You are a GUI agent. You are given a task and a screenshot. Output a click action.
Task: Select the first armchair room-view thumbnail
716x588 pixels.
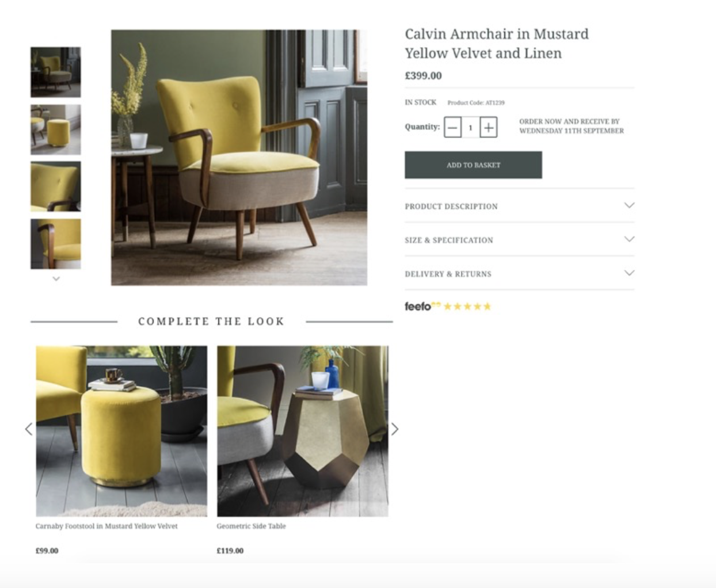point(56,72)
